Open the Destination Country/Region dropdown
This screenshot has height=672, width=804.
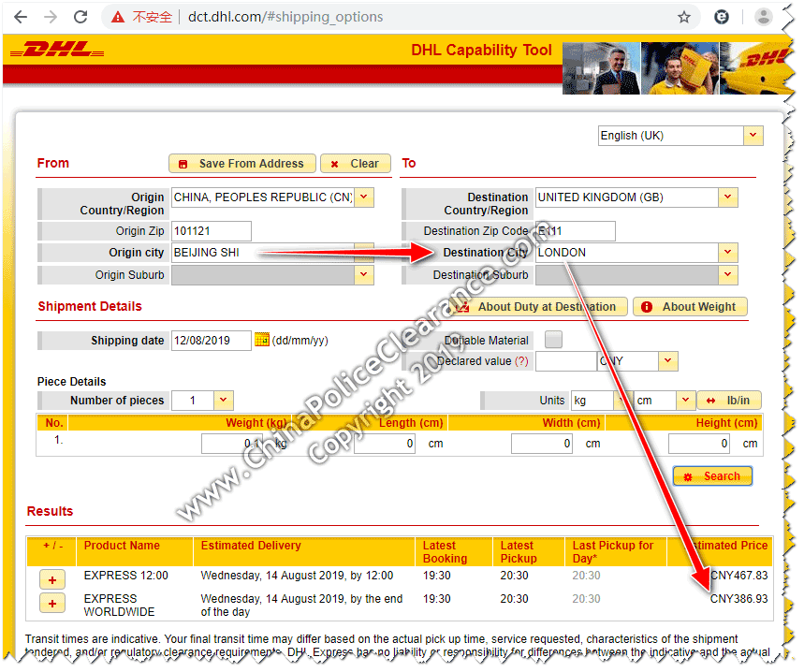pyautogui.click(x=727, y=197)
